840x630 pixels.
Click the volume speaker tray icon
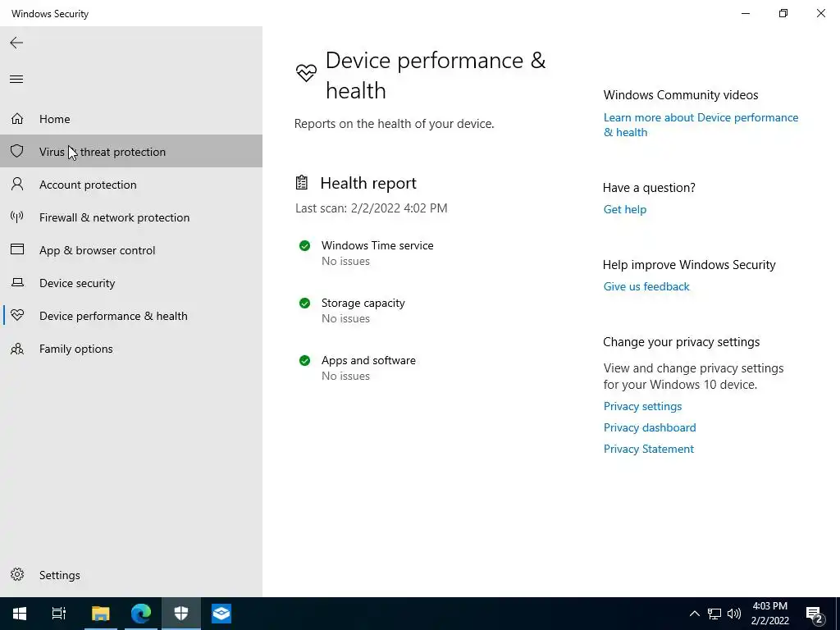pyautogui.click(x=734, y=614)
